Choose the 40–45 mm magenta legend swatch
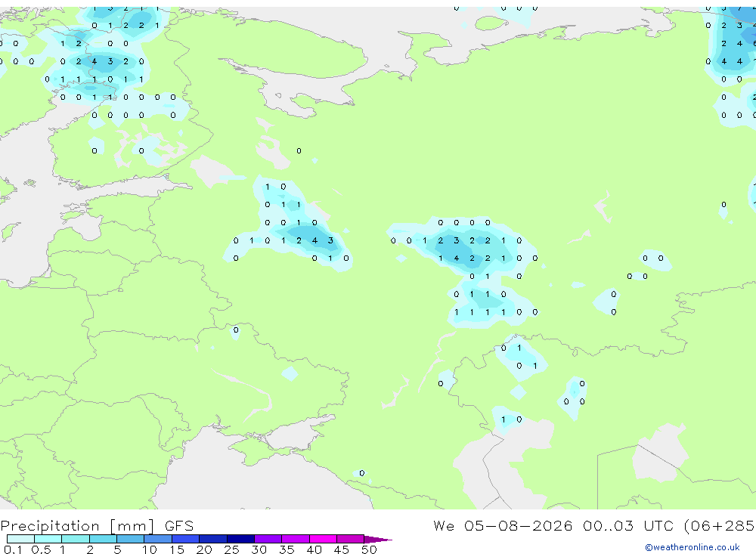The image size is (756, 554). tap(323, 539)
